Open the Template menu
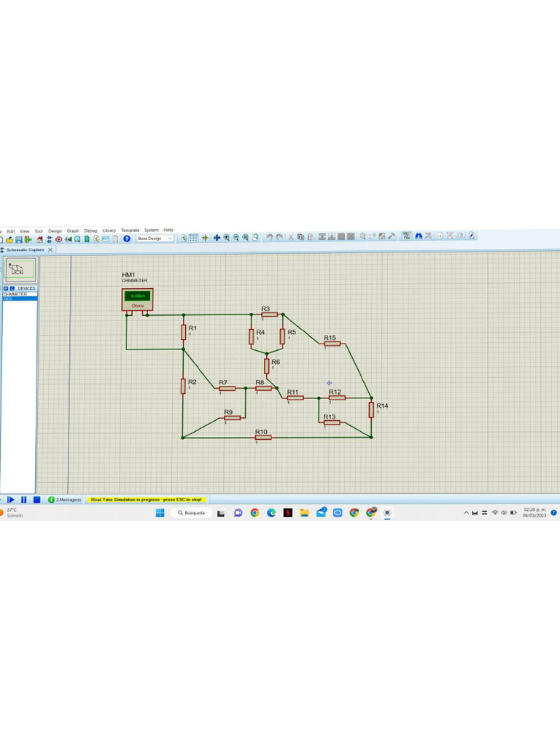This screenshot has width=560, height=747. click(130, 231)
